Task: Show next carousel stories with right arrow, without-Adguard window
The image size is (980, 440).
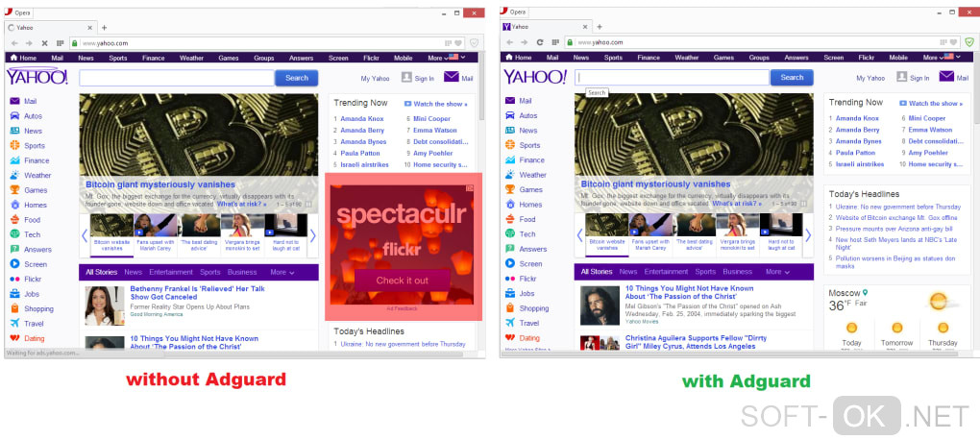Action: (313, 235)
